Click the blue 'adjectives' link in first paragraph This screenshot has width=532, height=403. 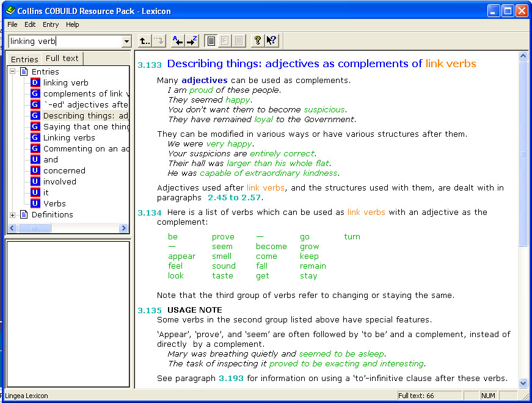pos(205,81)
